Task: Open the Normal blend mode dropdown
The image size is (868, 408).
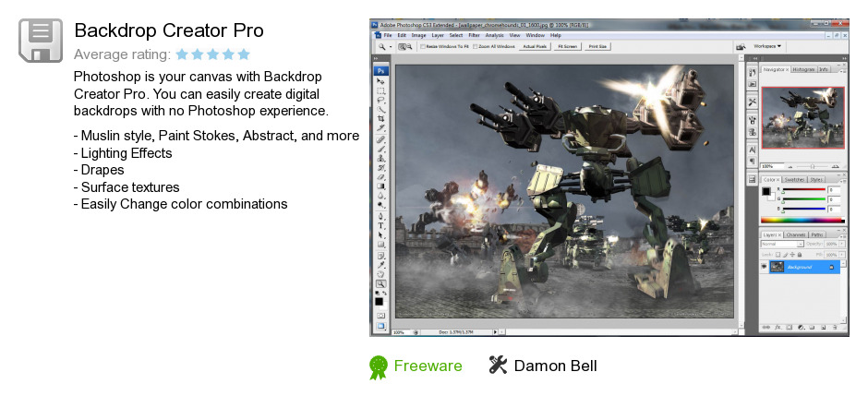Action: click(x=782, y=244)
